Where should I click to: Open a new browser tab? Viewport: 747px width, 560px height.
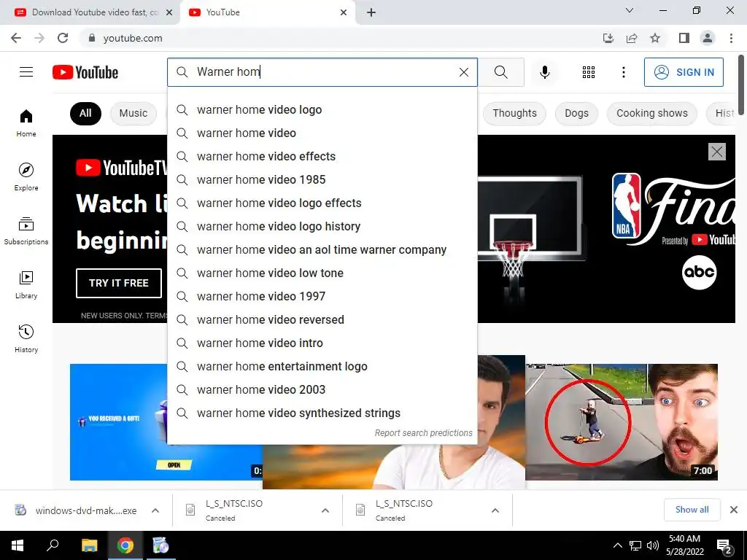click(371, 12)
